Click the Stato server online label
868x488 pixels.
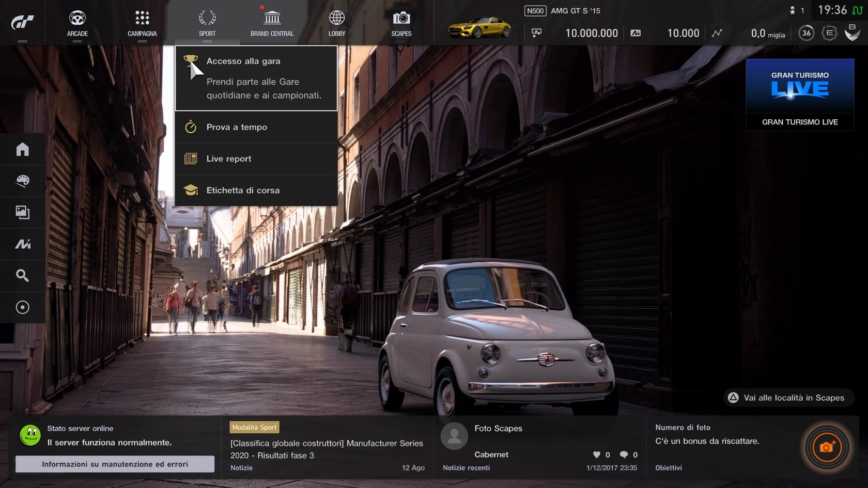pyautogui.click(x=80, y=428)
